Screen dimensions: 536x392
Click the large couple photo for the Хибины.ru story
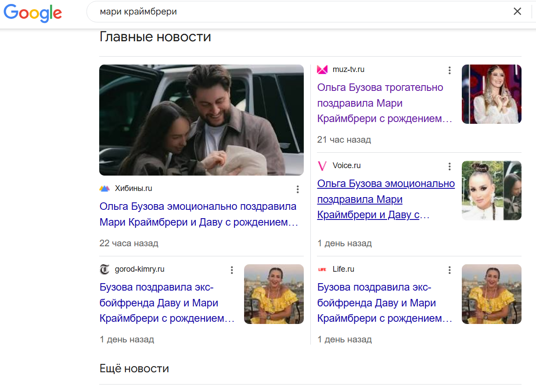201,120
